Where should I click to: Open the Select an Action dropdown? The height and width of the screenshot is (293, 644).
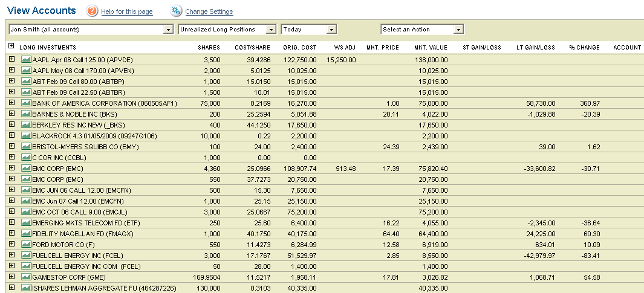422,30
